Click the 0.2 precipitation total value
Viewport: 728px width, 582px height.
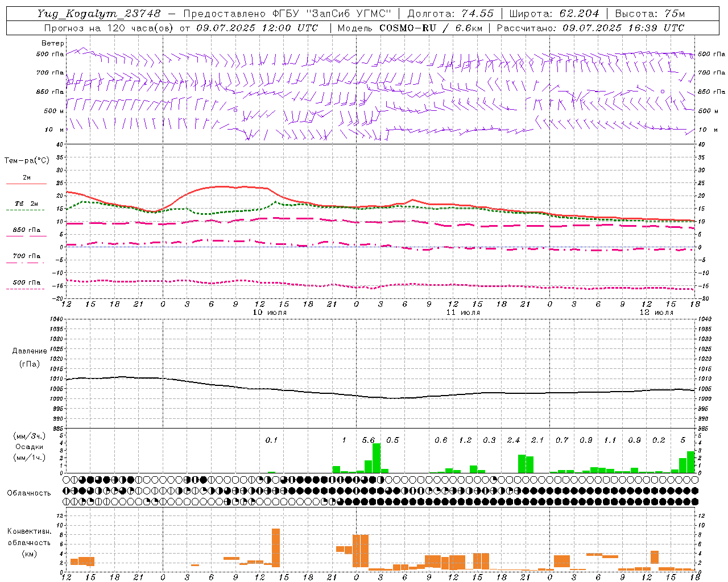pos(659,440)
